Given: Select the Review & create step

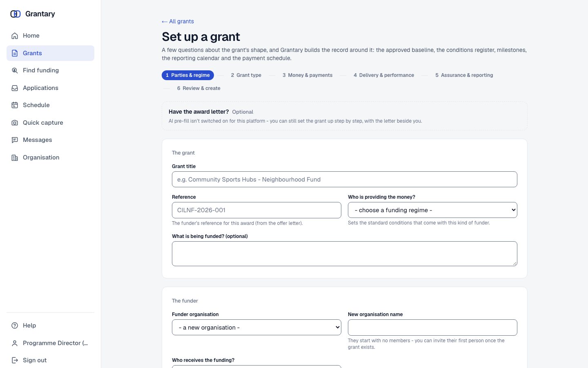Looking at the screenshot, I should (x=199, y=88).
